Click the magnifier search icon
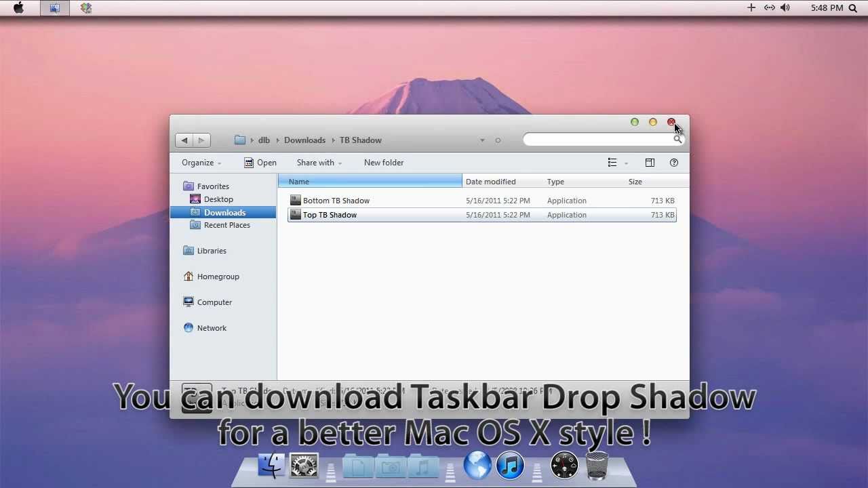The height and width of the screenshot is (488, 868). point(677,139)
